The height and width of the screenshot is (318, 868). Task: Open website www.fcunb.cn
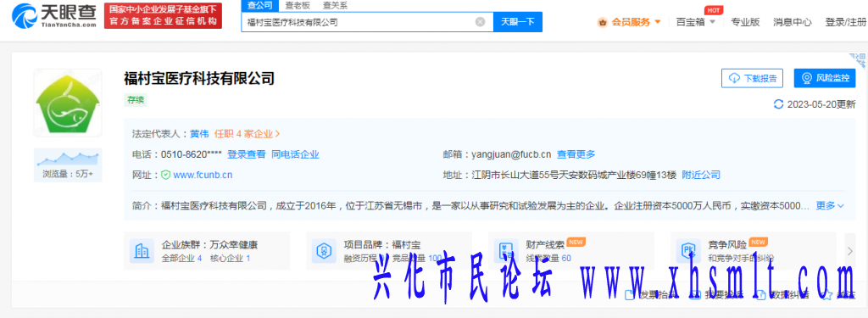203,175
